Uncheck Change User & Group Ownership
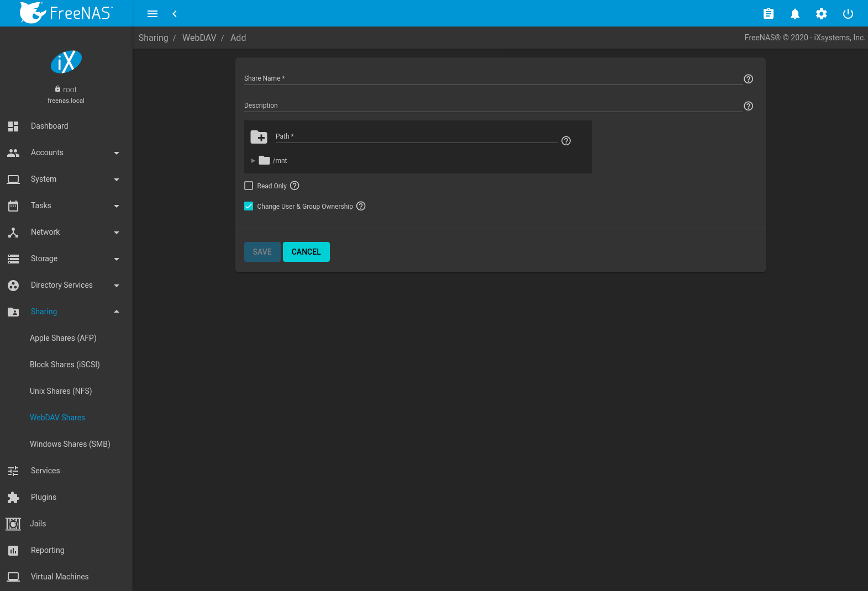This screenshot has height=591, width=868. (249, 207)
